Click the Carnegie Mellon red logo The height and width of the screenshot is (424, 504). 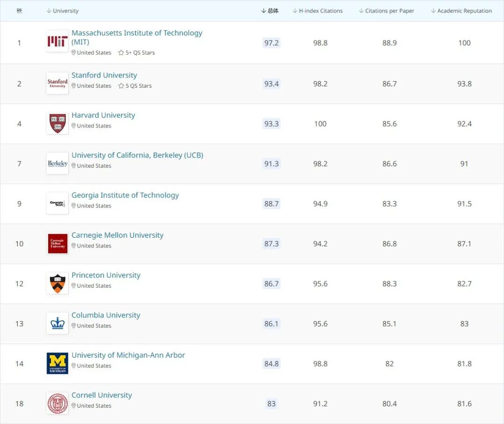[57, 243]
